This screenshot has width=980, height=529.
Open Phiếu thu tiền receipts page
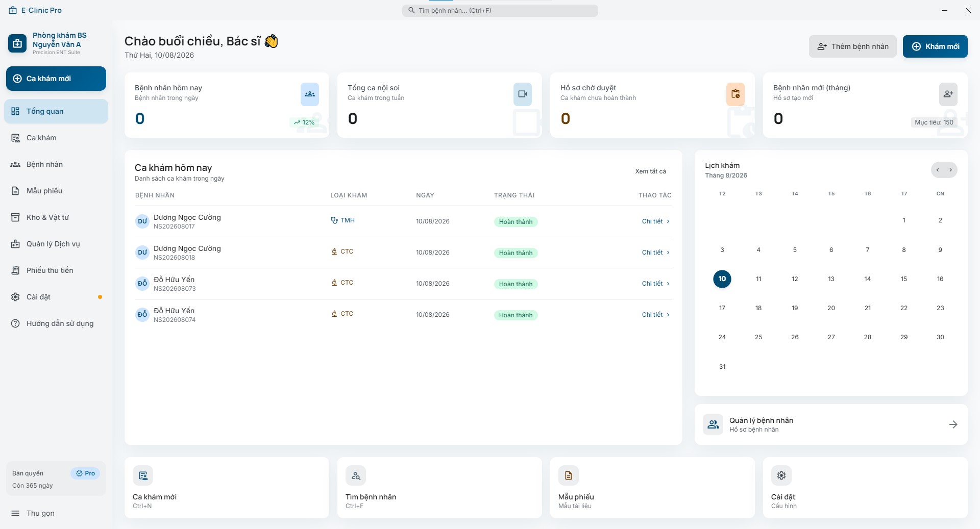tap(56, 270)
